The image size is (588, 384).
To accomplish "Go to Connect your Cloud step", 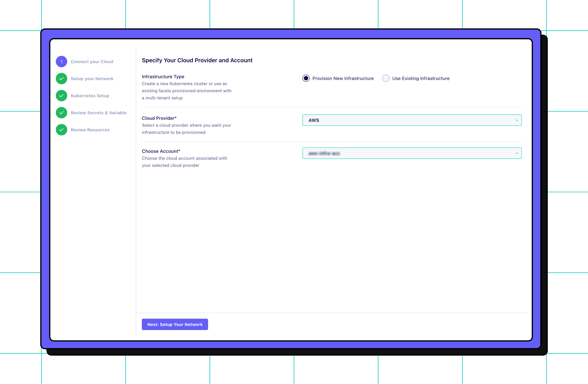I will coord(92,62).
